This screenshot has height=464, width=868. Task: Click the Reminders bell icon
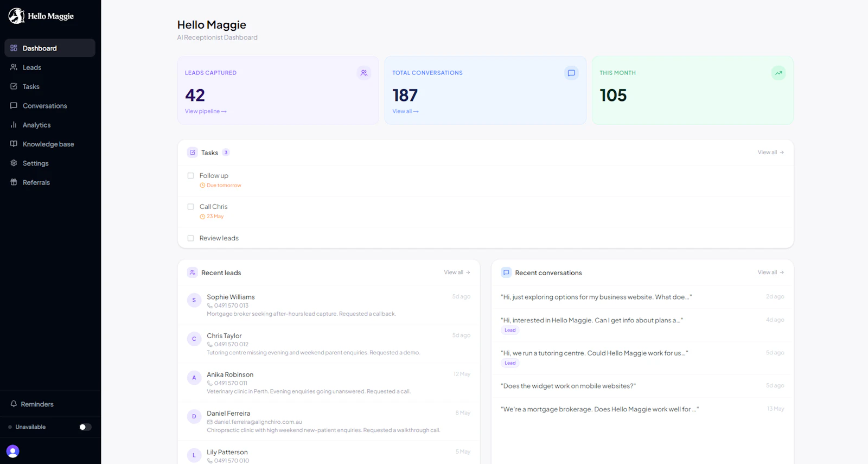pos(14,404)
